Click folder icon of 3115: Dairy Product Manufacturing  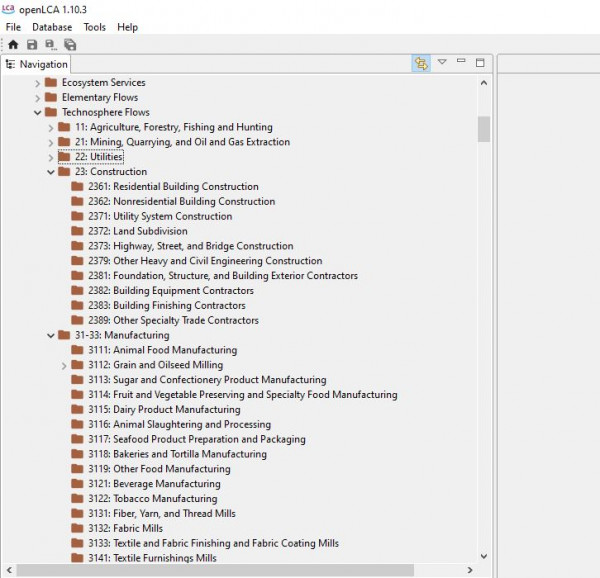pyautogui.click(x=77, y=409)
